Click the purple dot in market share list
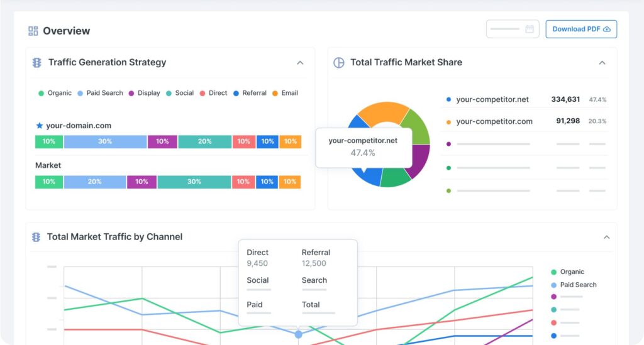Image resolution: width=644 pixels, height=345 pixels. click(448, 144)
